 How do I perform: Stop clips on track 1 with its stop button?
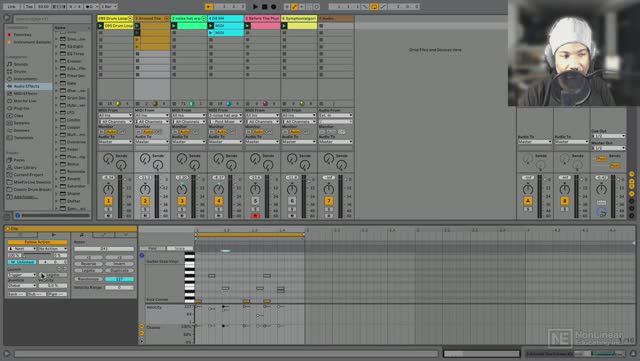point(100,104)
